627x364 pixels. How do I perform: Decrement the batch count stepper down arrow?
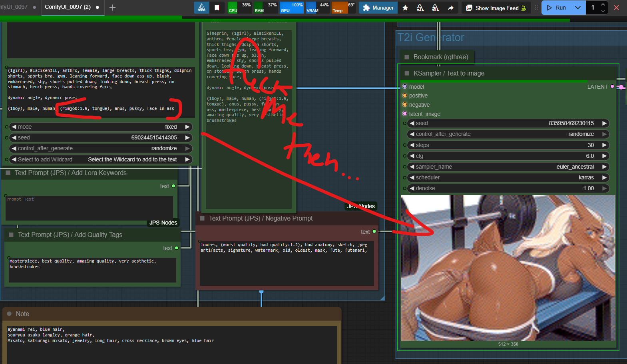click(x=603, y=11)
